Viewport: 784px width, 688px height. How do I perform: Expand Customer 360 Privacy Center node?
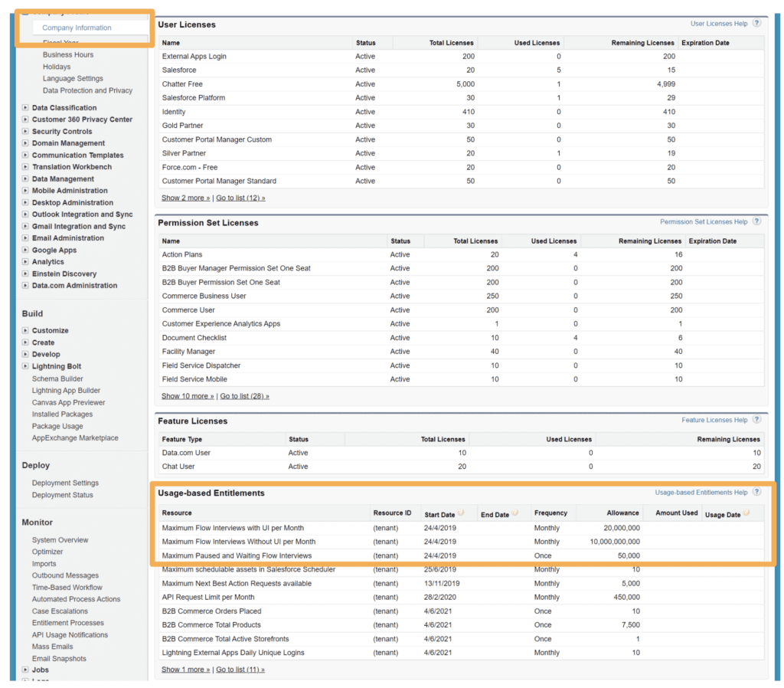click(x=25, y=119)
